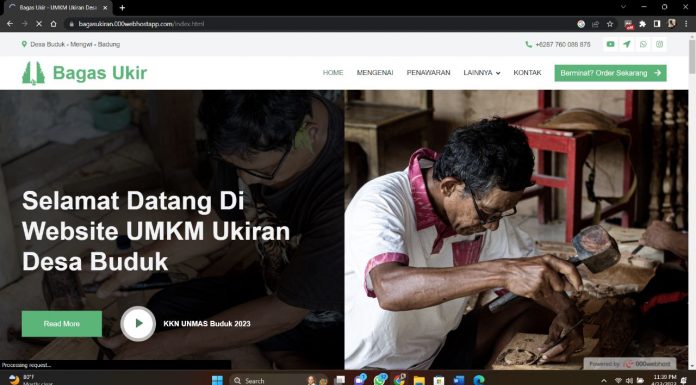Click the Bagas Ukir site title

[100, 73]
